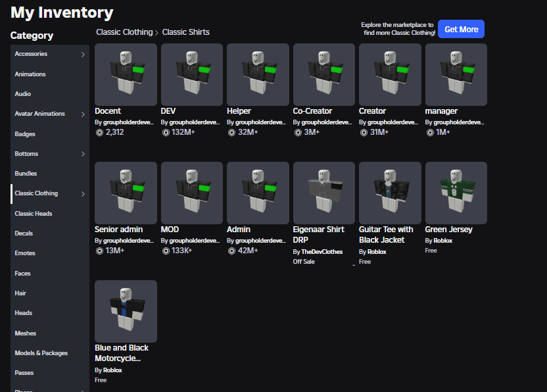Open the Senior admin title link
This screenshot has width=547, height=392.
click(x=118, y=230)
